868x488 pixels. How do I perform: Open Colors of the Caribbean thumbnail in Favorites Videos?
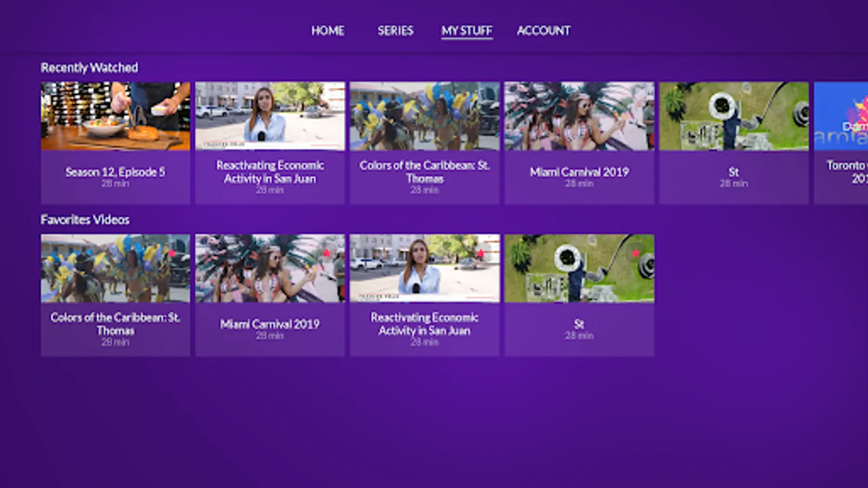pyautogui.click(x=116, y=268)
